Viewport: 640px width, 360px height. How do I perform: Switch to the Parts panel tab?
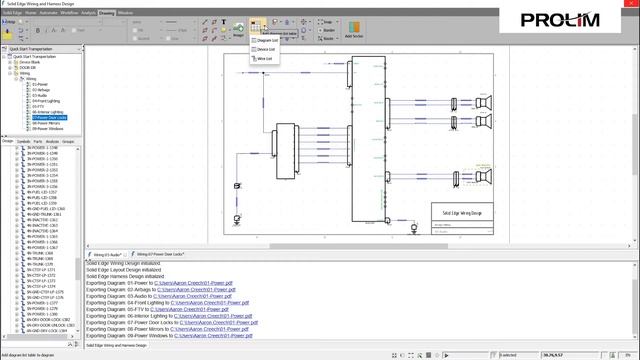pos(38,142)
